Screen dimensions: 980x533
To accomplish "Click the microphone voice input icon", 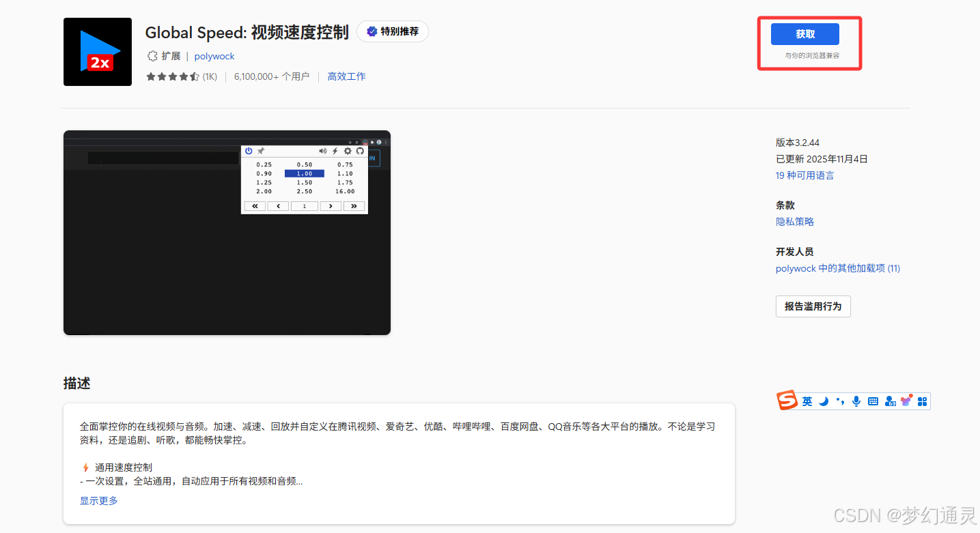I will 856,401.
